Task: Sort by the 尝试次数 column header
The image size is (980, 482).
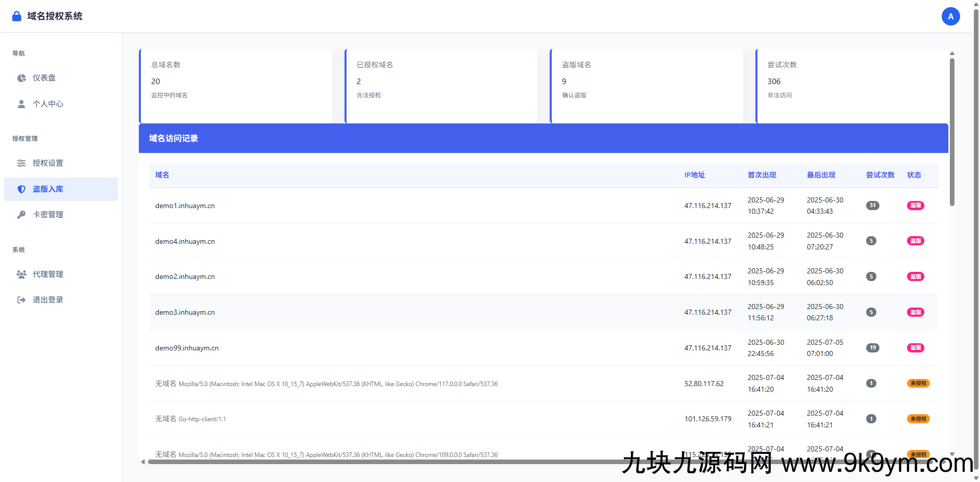Action: click(880, 175)
